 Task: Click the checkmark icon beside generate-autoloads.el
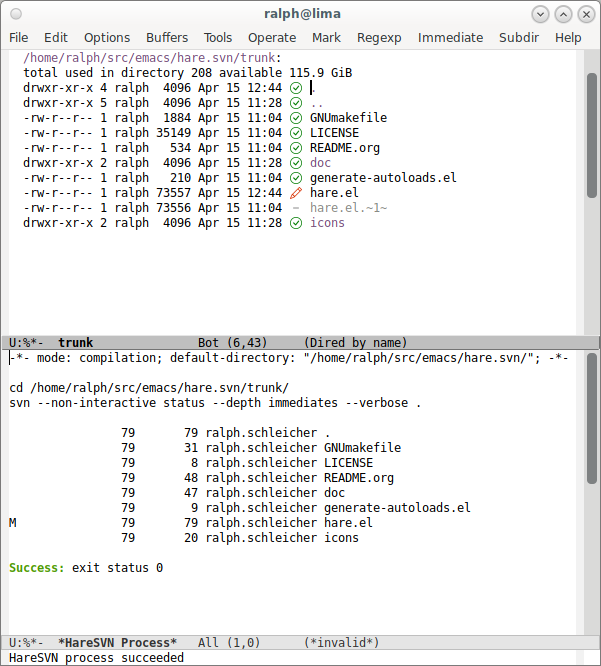pyautogui.click(x=296, y=178)
